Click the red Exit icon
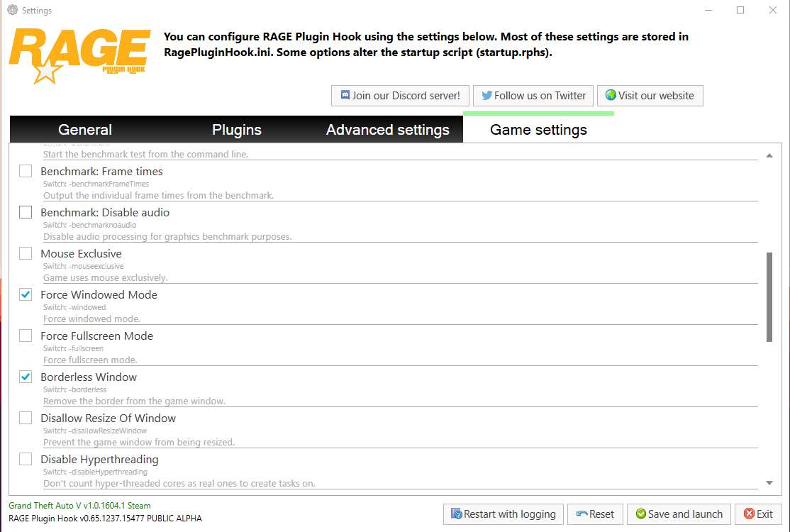The width and height of the screenshot is (790, 532). (749, 514)
